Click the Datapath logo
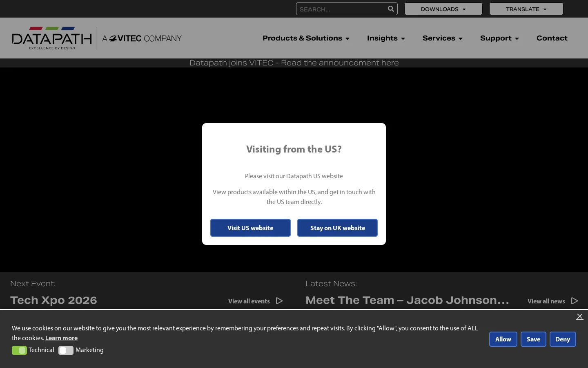The height and width of the screenshot is (368, 588). pyautogui.click(x=52, y=38)
